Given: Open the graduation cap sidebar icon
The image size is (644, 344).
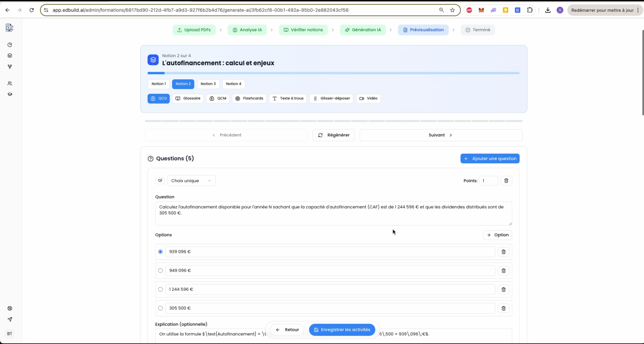Looking at the screenshot, I should click(x=10, y=94).
